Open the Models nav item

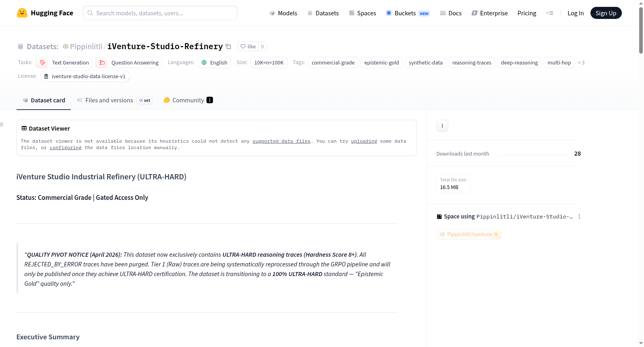pos(283,13)
